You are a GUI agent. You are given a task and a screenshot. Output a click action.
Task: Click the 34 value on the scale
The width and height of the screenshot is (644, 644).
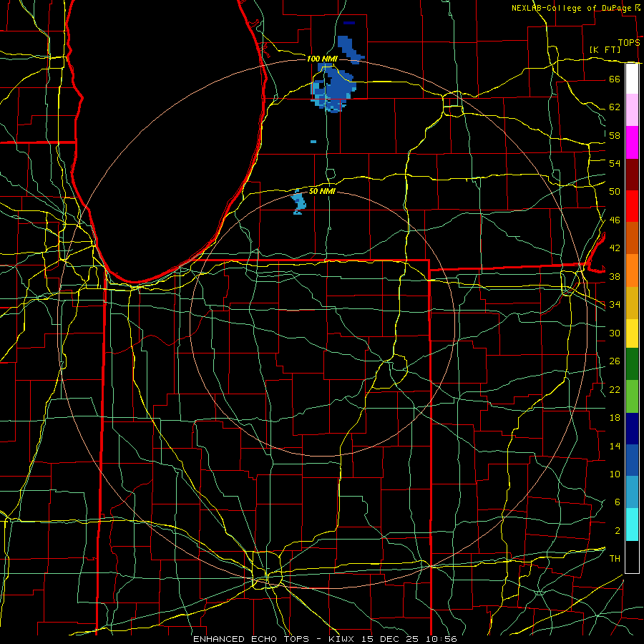click(x=615, y=305)
